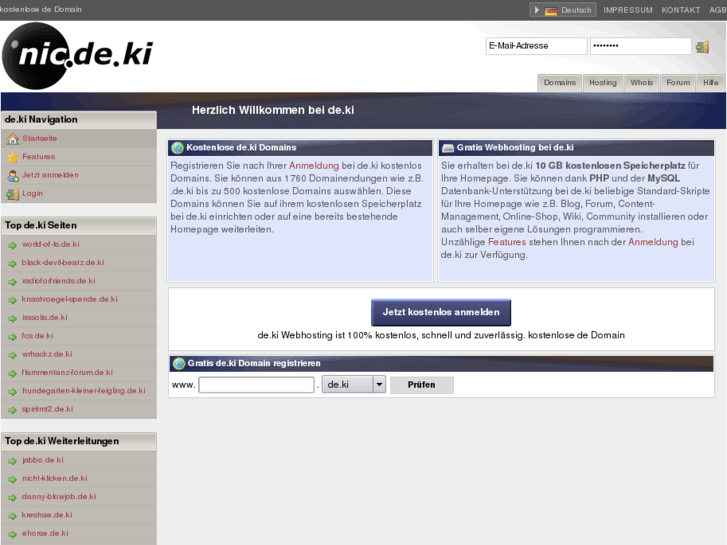
Task: Click globe icon in Gratis de.ki Domain registrieren
Action: click(x=179, y=364)
